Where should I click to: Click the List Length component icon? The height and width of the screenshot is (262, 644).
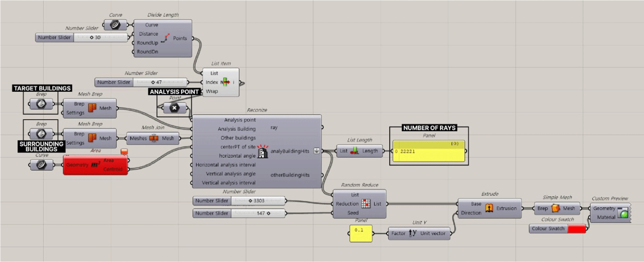[355, 151]
